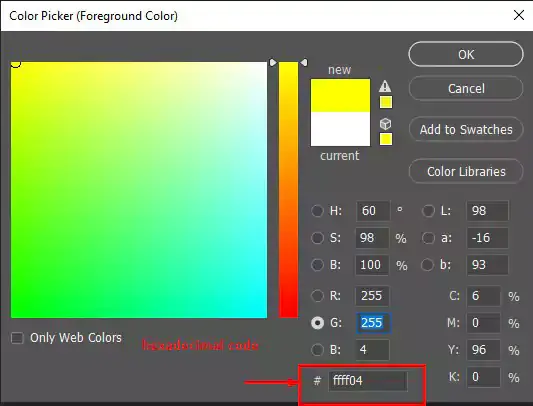Viewport: 533px width, 406px height.
Task: Close the Color Picker dialog
Action: click(x=519, y=15)
